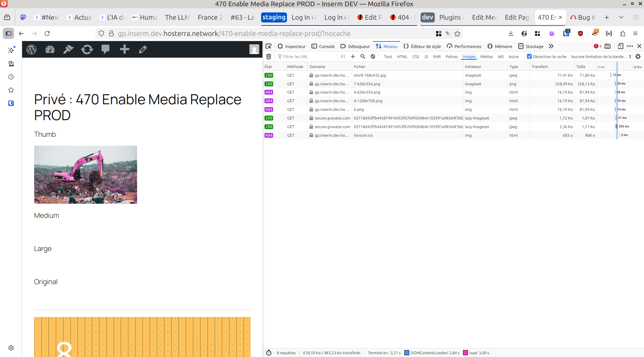
Task: Click the Filtrer les URL field
Action: pyautogui.click(x=307, y=57)
